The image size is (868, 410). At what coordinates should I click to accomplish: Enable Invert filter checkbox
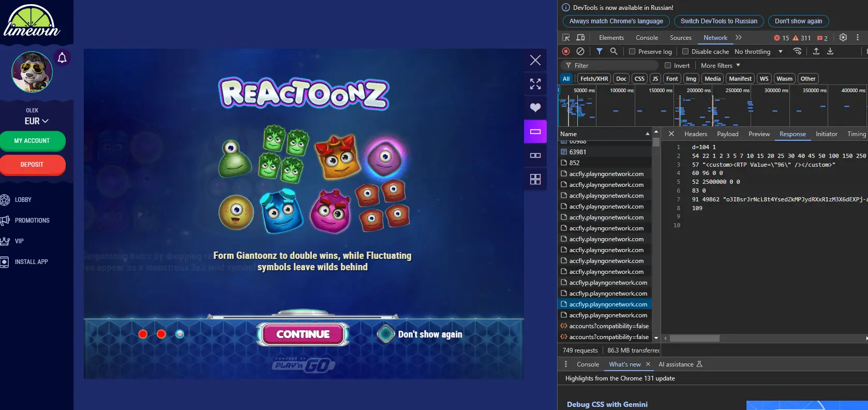pyautogui.click(x=668, y=66)
